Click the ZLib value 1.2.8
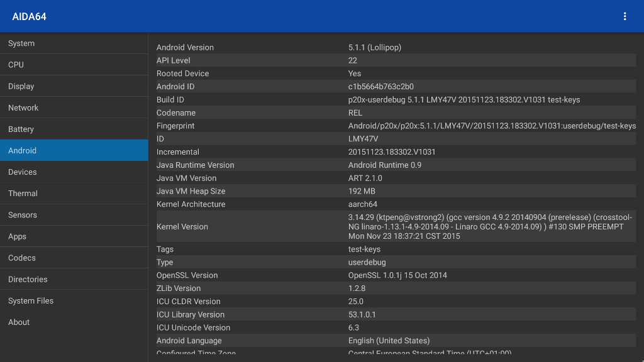The width and height of the screenshot is (644, 362). pyautogui.click(x=357, y=288)
